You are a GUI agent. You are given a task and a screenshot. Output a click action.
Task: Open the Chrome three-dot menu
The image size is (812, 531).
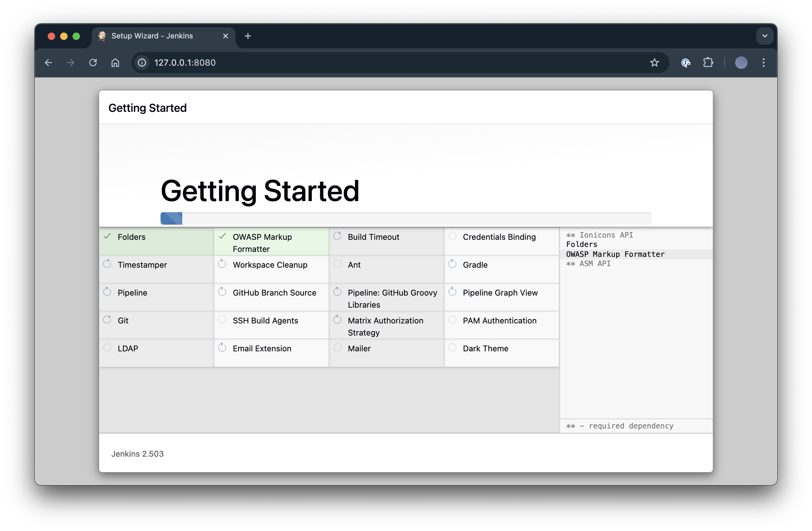coord(763,63)
